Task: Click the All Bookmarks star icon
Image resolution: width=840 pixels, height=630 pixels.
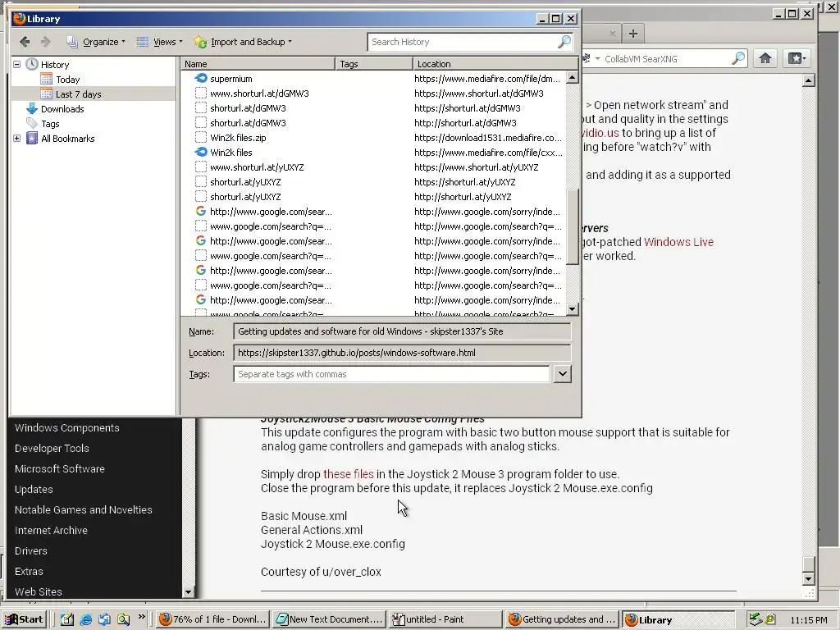Action: click(x=32, y=138)
